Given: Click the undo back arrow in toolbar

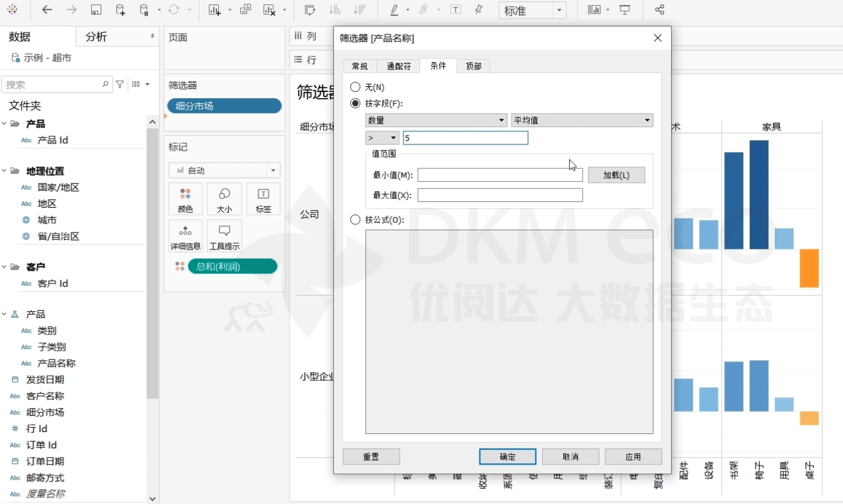Looking at the screenshot, I should [47, 10].
